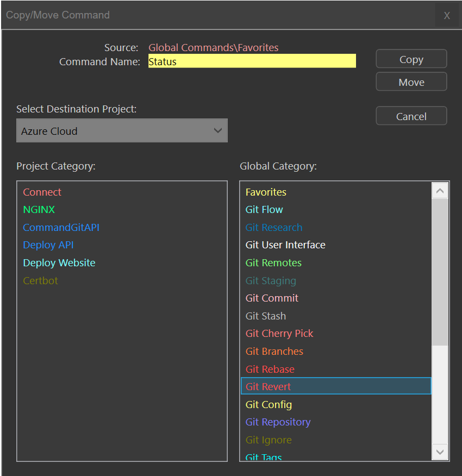462x476 pixels.
Task: Pick Certbot from Project Category
Action: (40, 281)
